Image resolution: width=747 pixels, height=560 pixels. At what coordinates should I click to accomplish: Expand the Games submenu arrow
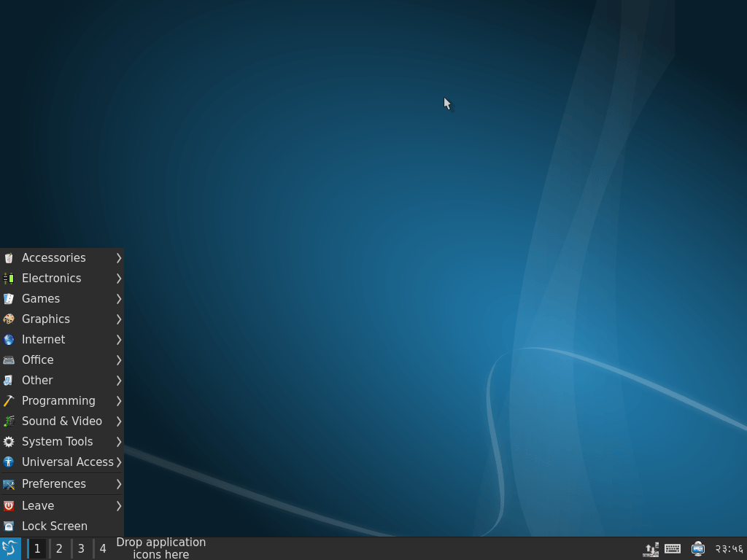pos(119,299)
